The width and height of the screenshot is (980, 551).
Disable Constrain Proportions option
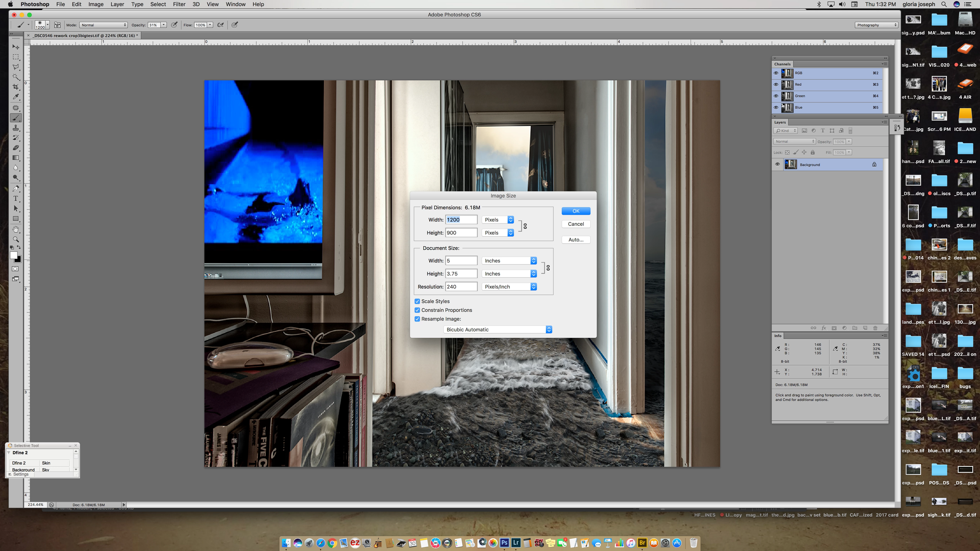tap(417, 310)
